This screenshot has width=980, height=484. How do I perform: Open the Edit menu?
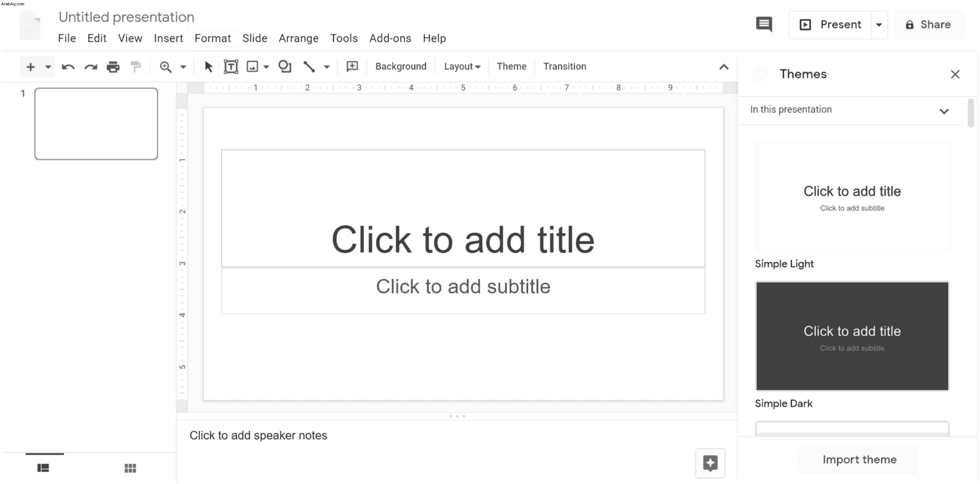click(97, 38)
